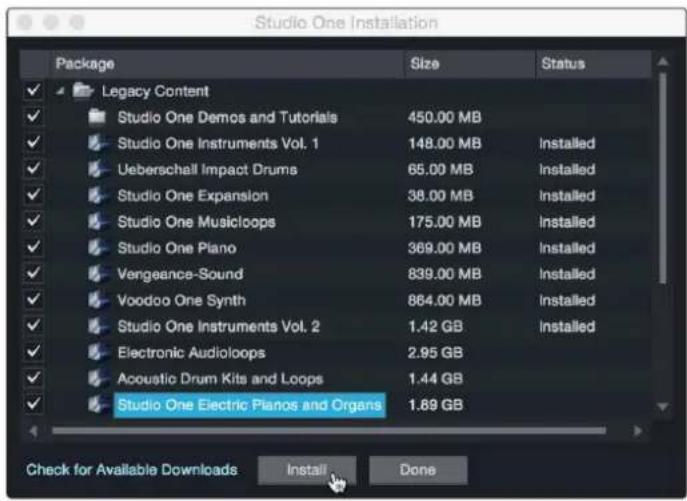This screenshot has width=687, height=501.
Task: Select the Vengeance-Sound row
Action: (x=337, y=274)
